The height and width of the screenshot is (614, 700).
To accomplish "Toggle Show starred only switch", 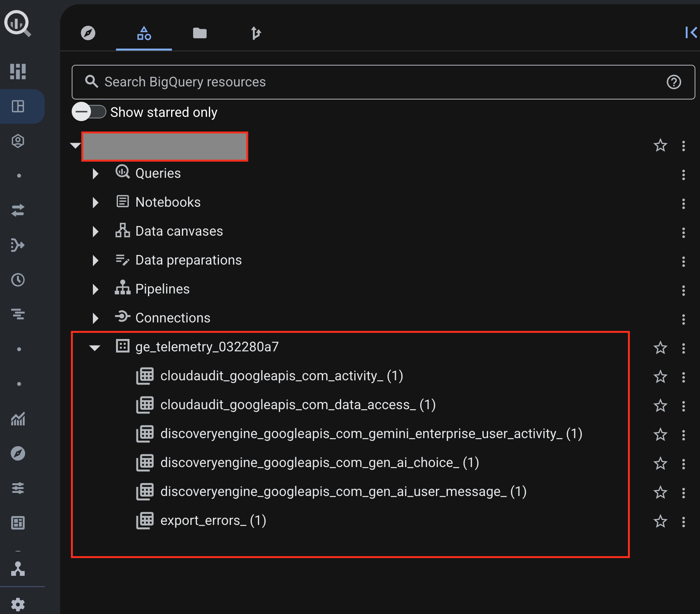I will pyautogui.click(x=89, y=112).
